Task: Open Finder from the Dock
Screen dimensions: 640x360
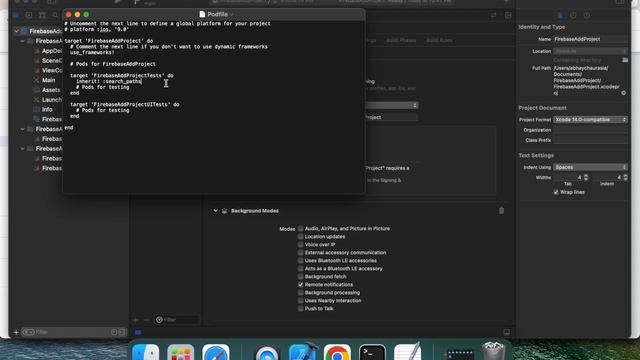Action: pos(145,352)
